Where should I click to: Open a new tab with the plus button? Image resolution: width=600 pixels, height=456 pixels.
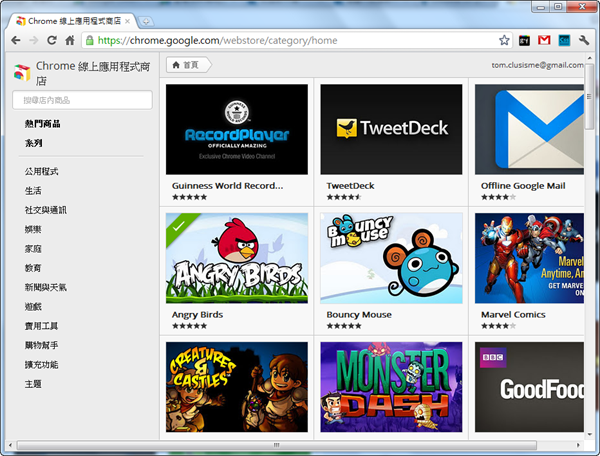(x=147, y=20)
